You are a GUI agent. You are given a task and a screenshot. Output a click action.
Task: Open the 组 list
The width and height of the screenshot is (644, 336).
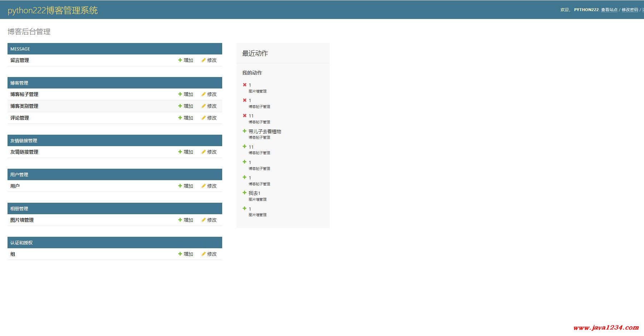click(x=13, y=254)
